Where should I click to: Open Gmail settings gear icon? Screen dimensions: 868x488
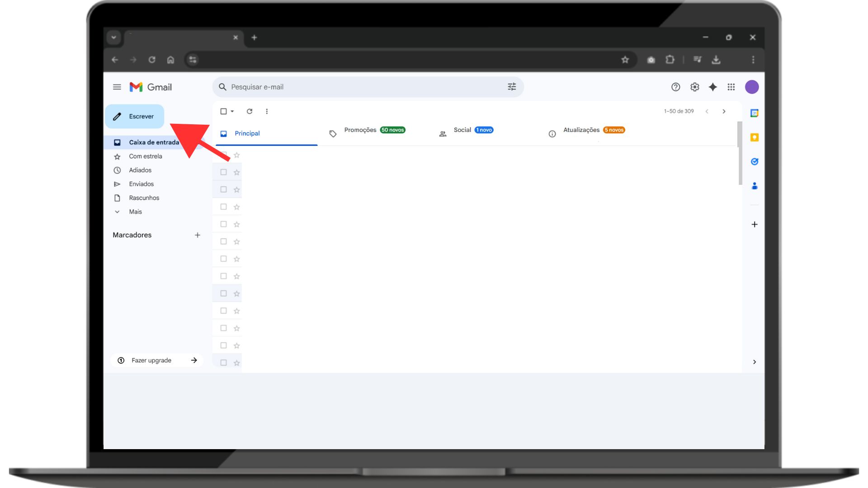point(694,87)
